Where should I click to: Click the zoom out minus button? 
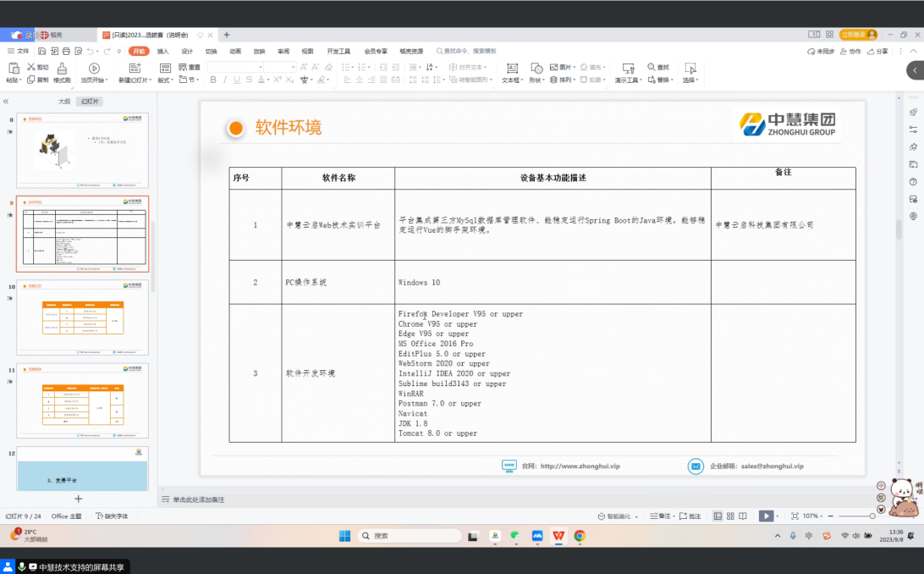(x=831, y=516)
